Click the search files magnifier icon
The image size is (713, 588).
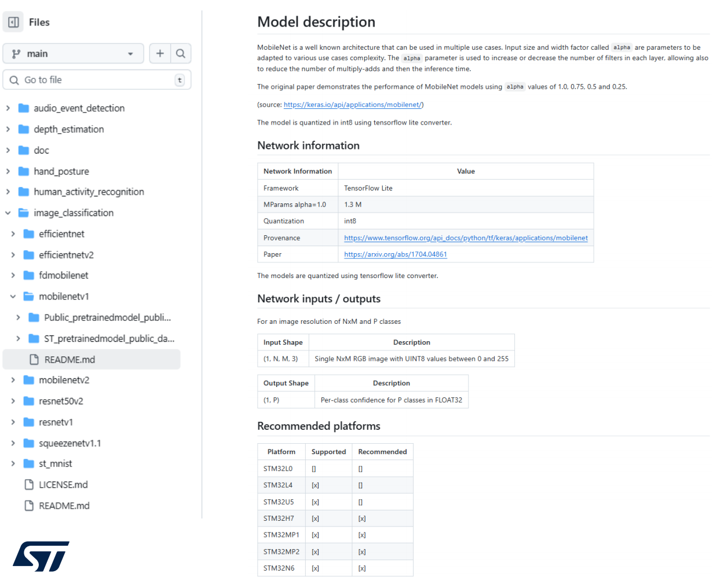click(x=181, y=53)
